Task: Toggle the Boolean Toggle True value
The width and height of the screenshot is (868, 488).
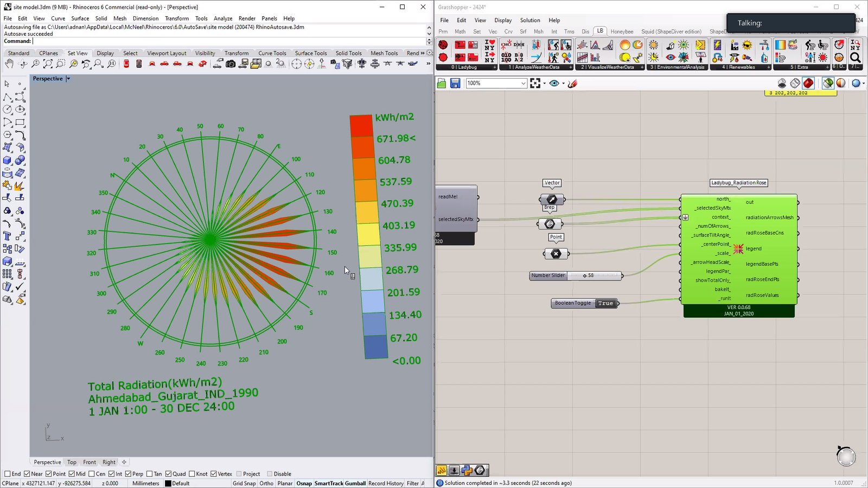Action: pos(605,303)
